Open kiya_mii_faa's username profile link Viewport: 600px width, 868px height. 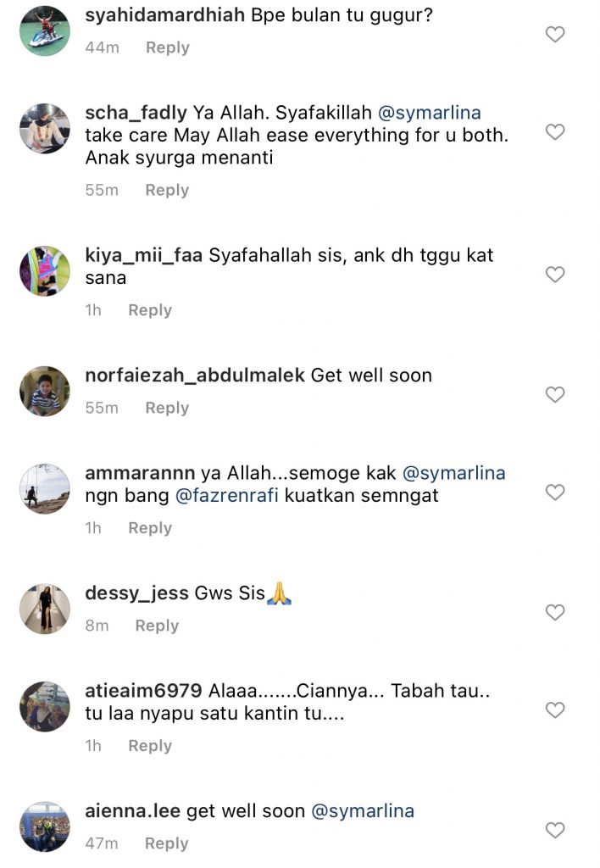pos(144,255)
